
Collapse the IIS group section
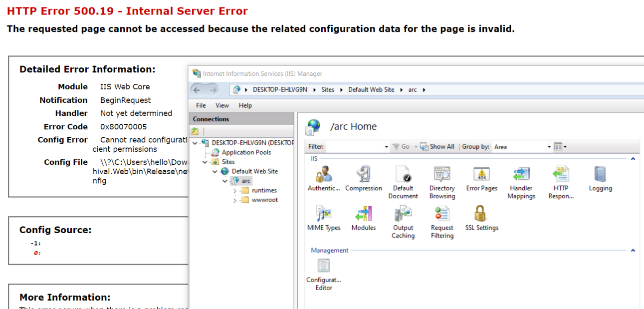[633, 159]
